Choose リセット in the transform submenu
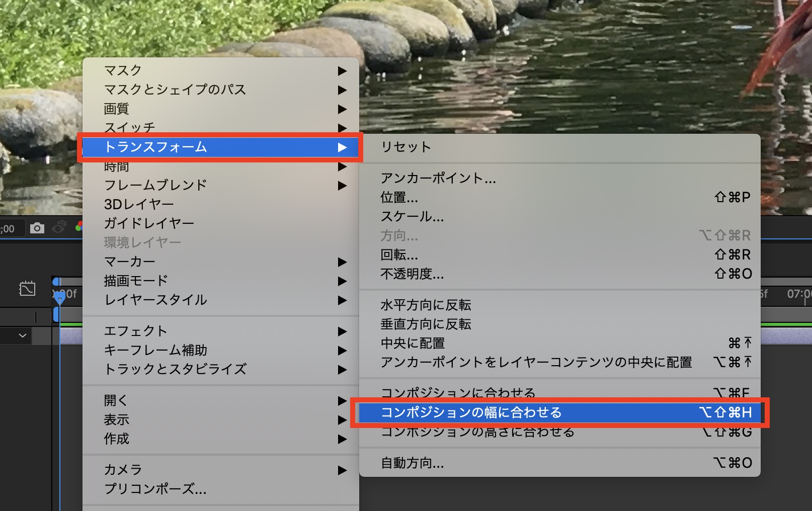This screenshot has height=511, width=812. [560, 147]
